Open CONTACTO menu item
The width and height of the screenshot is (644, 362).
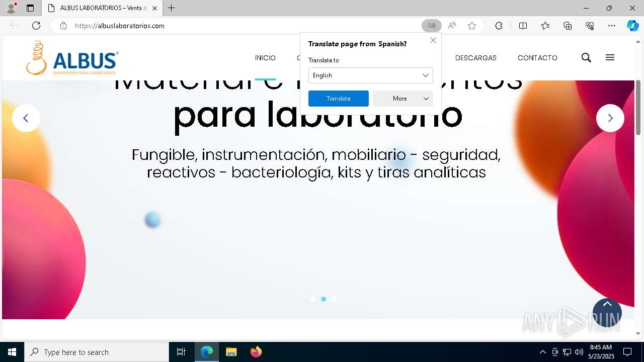click(x=537, y=58)
